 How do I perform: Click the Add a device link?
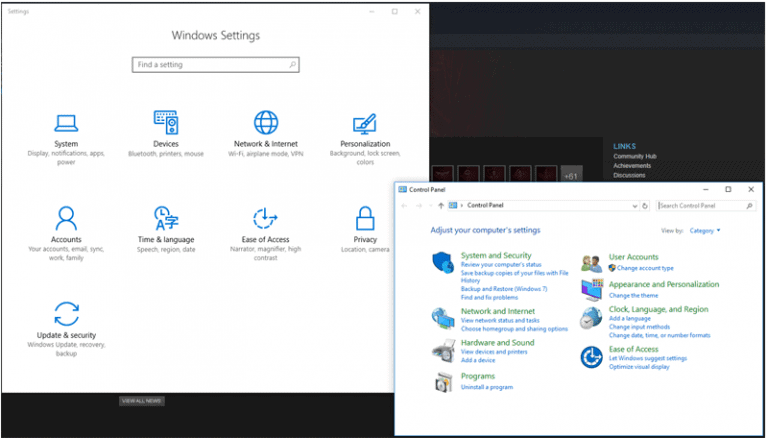[x=478, y=360]
